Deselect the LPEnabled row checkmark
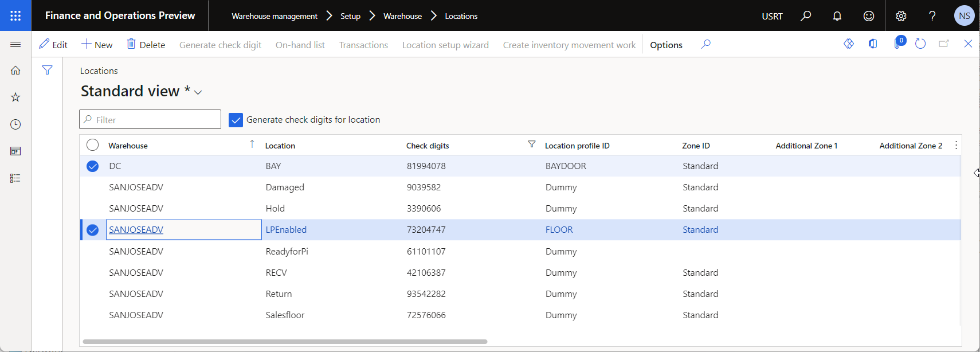The width and height of the screenshot is (980, 352). 92,230
